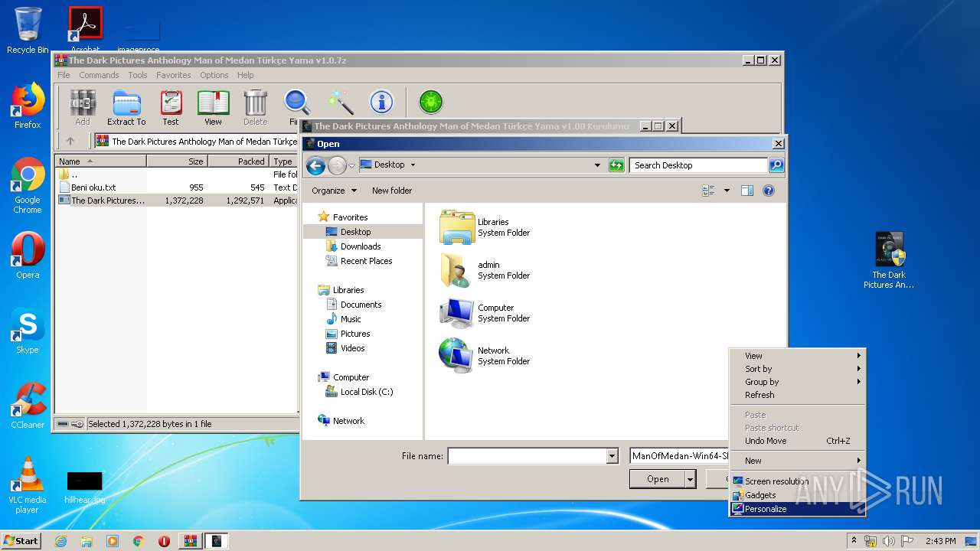The image size is (980, 551).
Task: Open the recent pages dropdown arrow
Action: pos(351,165)
